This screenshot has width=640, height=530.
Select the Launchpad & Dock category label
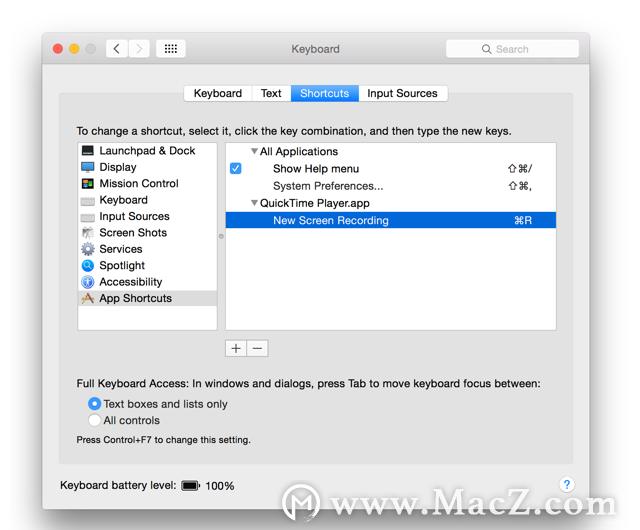click(147, 151)
